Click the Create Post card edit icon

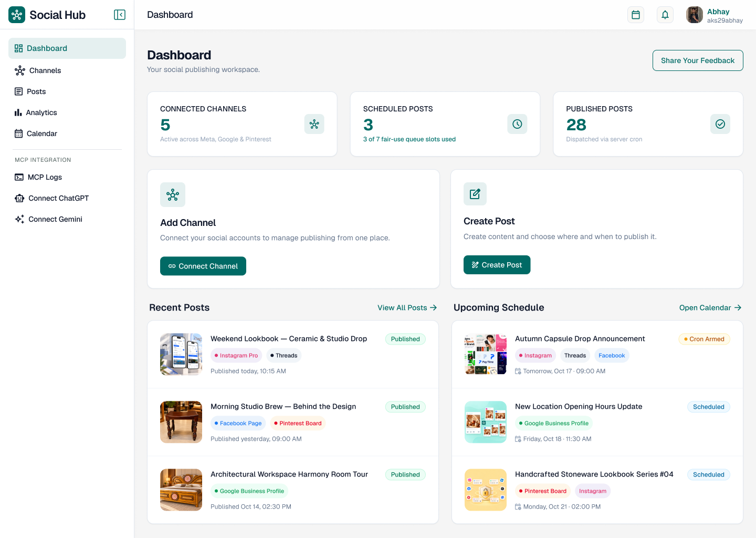pyautogui.click(x=475, y=194)
